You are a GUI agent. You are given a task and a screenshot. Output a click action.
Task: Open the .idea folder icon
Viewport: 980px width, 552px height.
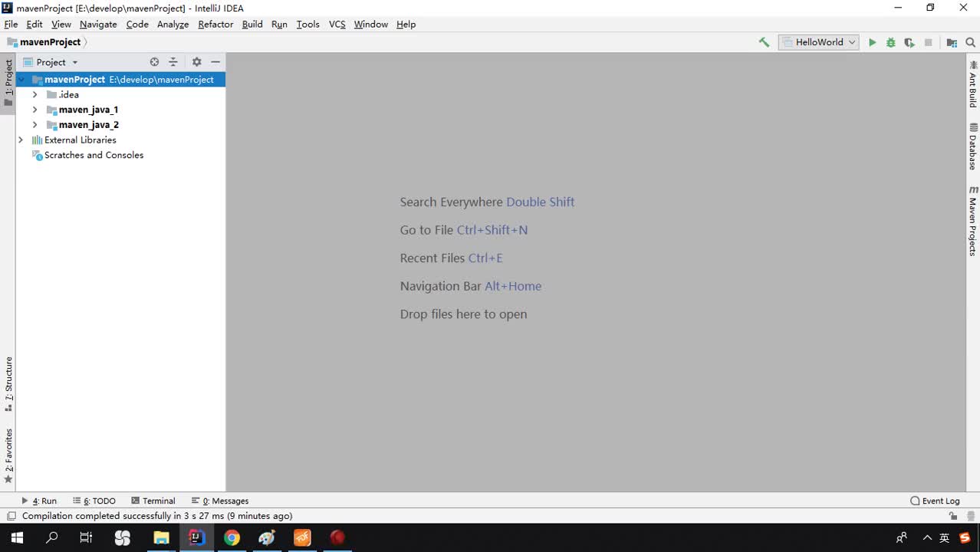52,95
